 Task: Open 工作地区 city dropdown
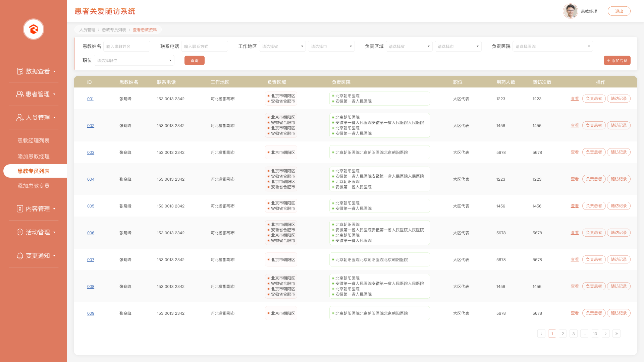[331, 46]
